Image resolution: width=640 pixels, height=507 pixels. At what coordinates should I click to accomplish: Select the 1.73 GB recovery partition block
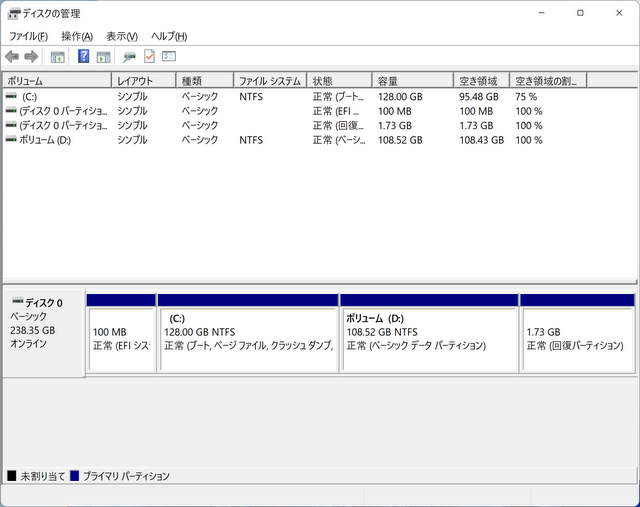577,339
